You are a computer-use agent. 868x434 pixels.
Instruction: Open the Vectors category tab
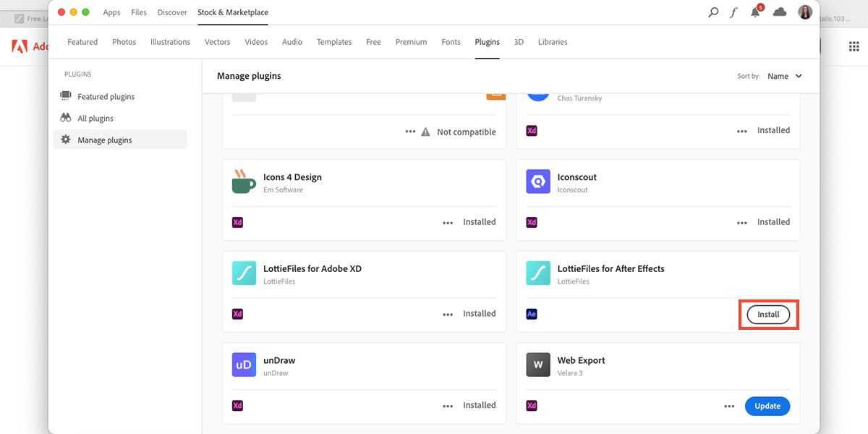[x=217, y=42]
